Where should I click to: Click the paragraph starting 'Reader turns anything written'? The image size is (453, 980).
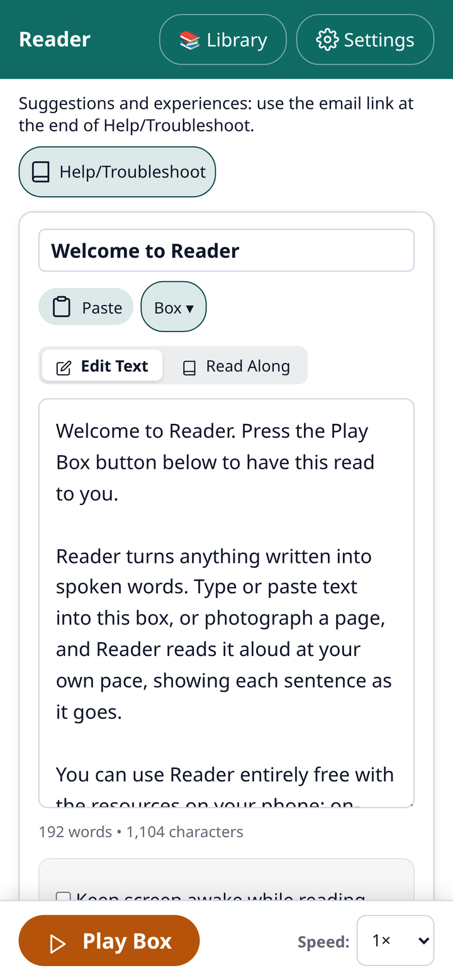224,634
